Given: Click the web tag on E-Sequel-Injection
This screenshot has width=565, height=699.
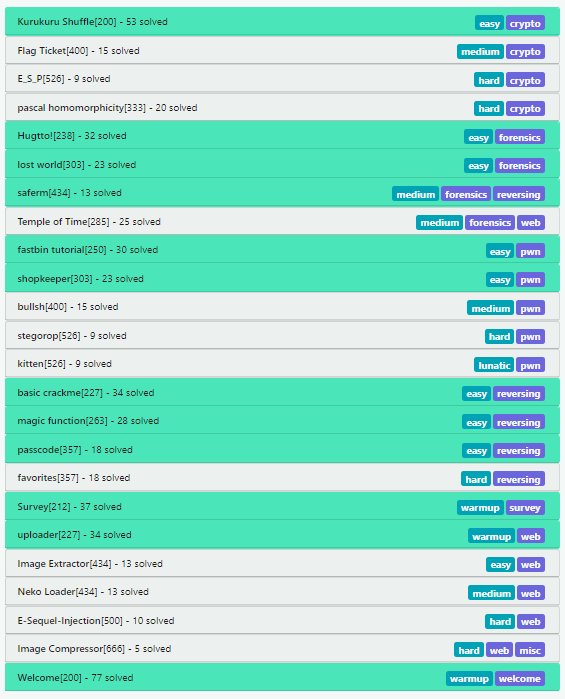Looking at the screenshot, I should click(531, 622).
